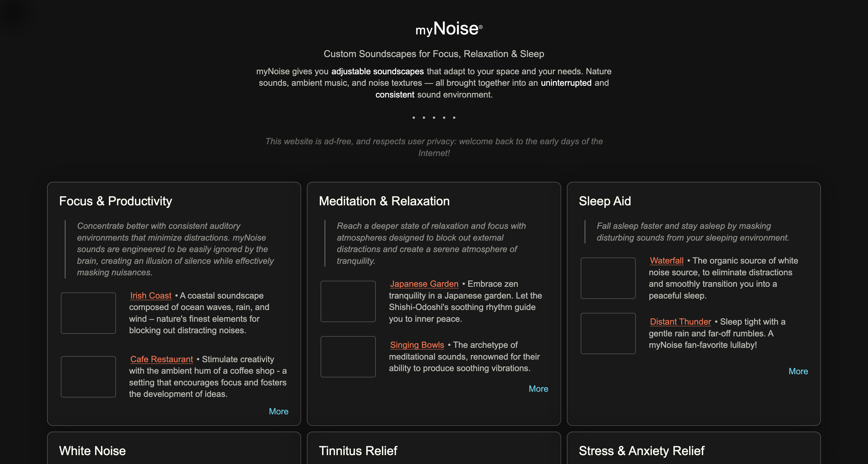Click More under Meditation & Relaxation

click(x=538, y=389)
